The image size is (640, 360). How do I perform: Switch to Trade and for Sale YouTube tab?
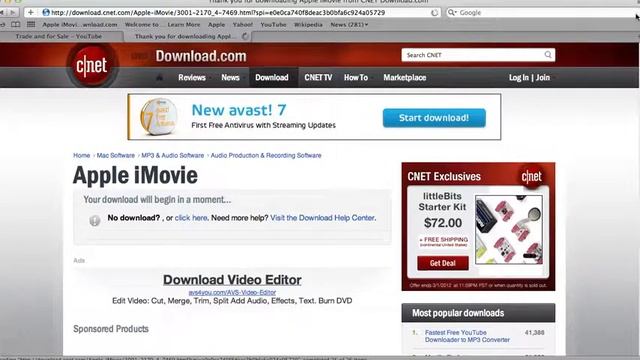tap(59, 36)
